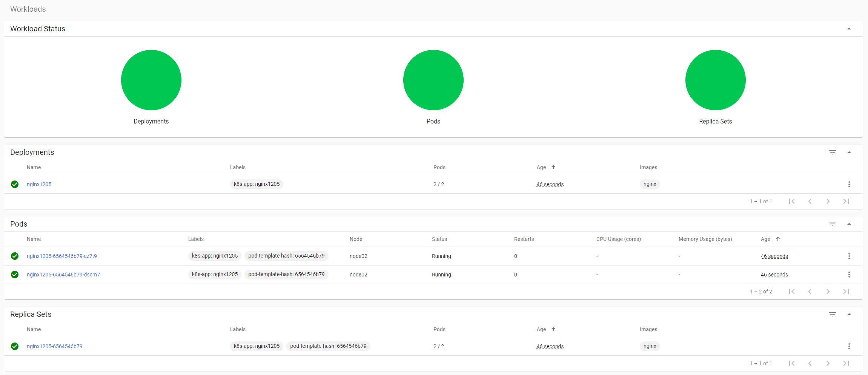Sort Deployments by Age arrow
868x375 pixels.
click(x=553, y=167)
